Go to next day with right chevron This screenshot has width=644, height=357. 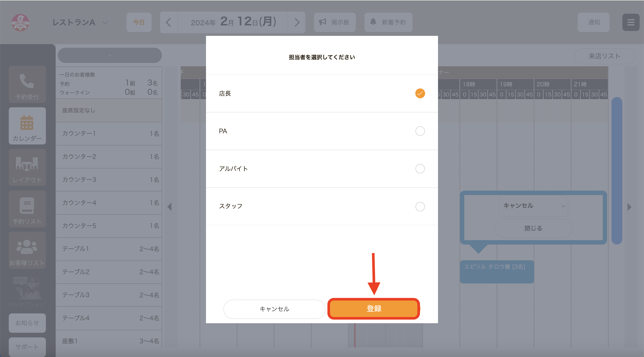pos(297,22)
